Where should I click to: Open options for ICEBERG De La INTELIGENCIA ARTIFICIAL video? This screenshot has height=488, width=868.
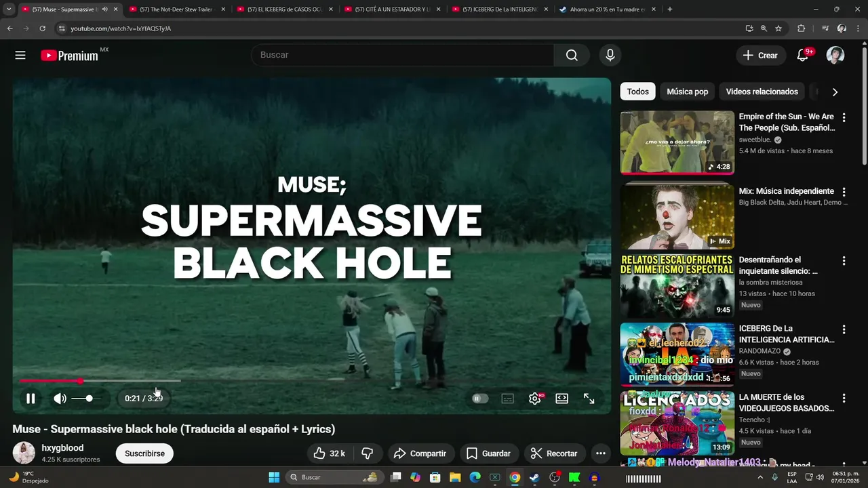[844, 329]
